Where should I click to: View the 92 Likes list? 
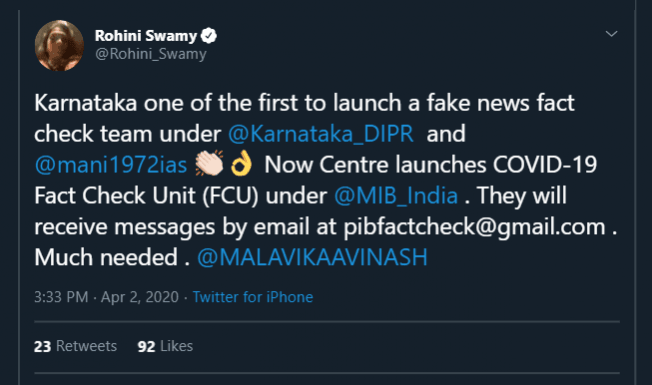pos(165,346)
